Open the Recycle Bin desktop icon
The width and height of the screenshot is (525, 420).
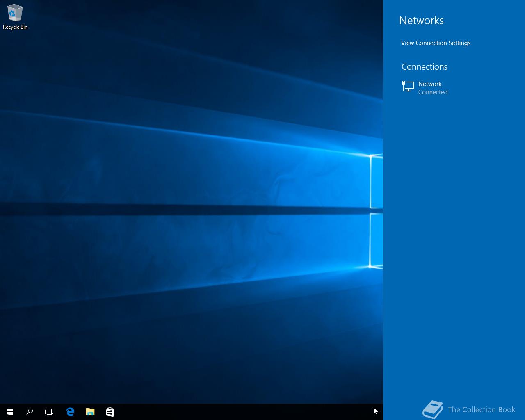pyautogui.click(x=15, y=17)
